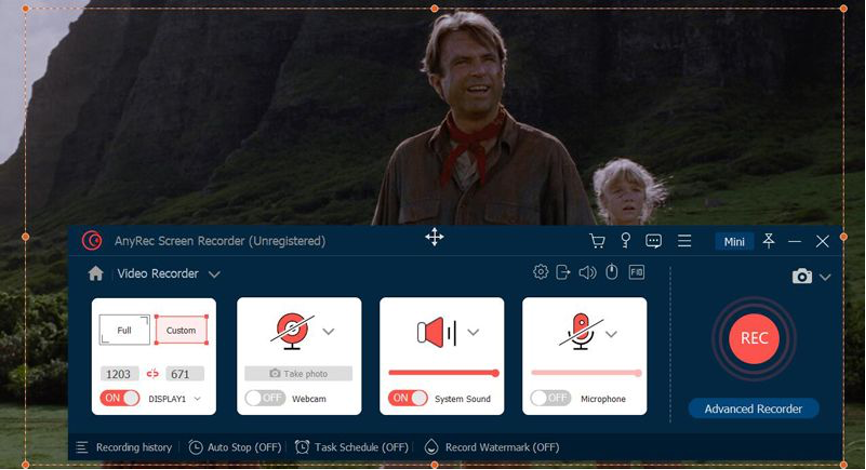
Task: Click the Take photo button
Action: pyautogui.click(x=298, y=374)
